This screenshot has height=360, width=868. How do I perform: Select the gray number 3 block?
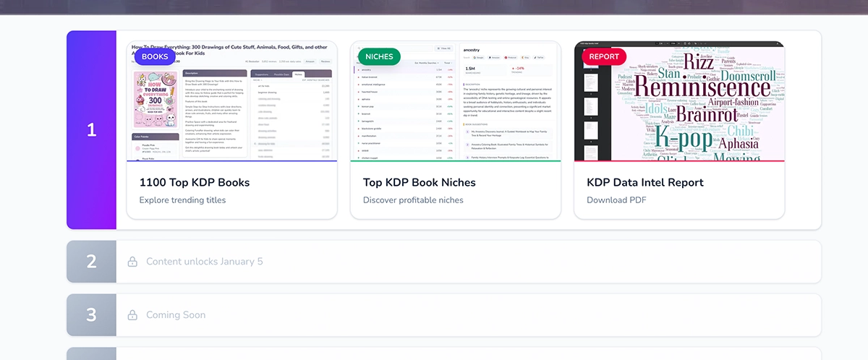[x=91, y=315]
